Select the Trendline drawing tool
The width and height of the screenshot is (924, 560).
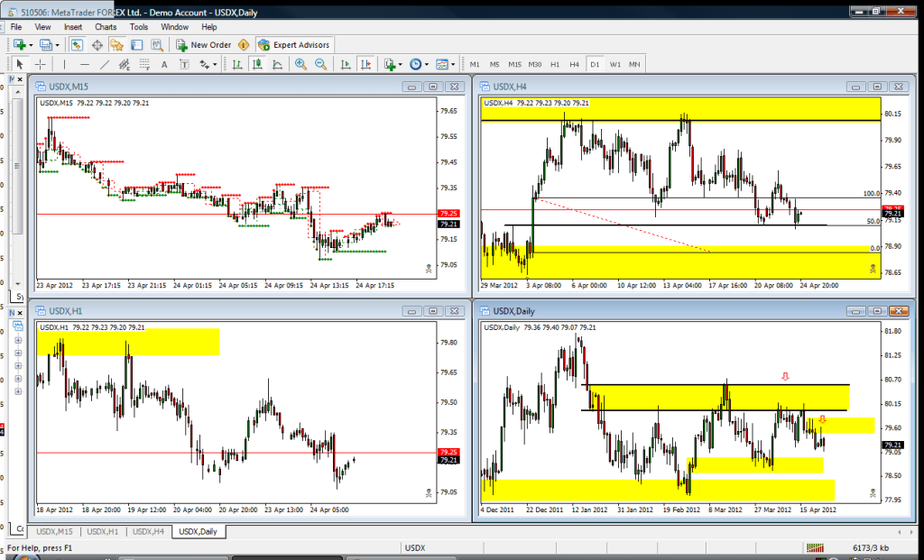click(105, 64)
